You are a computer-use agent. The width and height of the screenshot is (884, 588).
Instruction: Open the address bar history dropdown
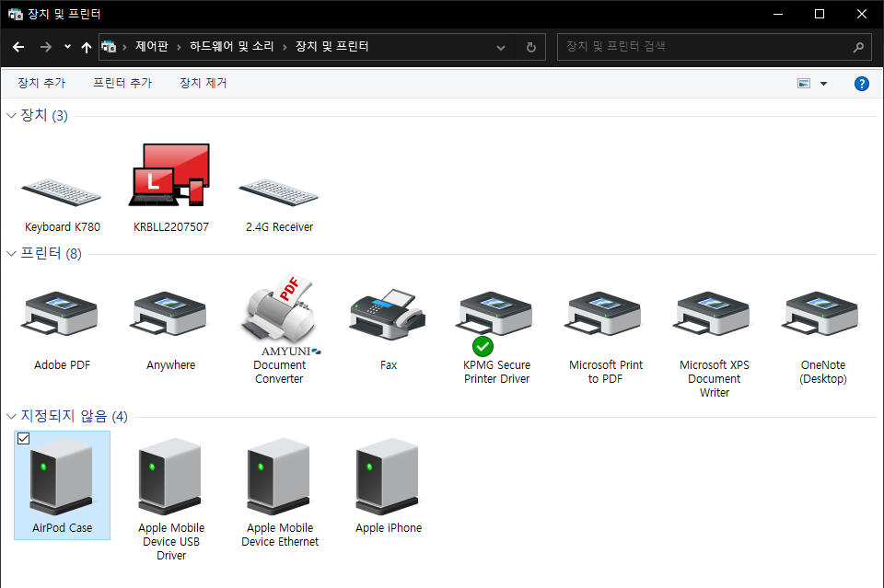click(501, 48)
